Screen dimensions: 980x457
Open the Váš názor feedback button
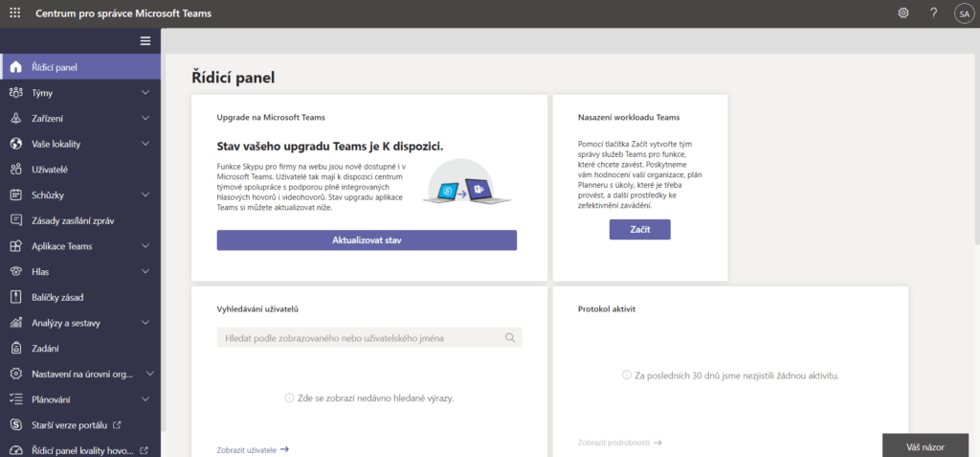point(924,447)
